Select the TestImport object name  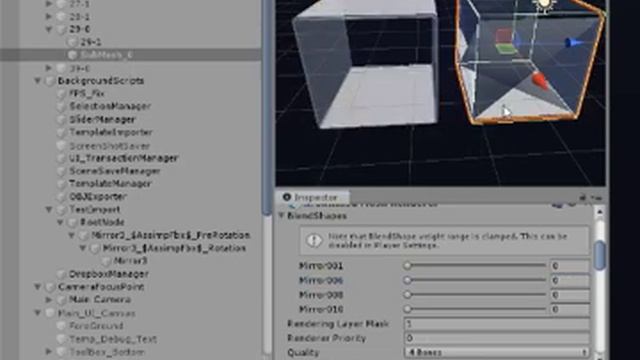[95, 210]
